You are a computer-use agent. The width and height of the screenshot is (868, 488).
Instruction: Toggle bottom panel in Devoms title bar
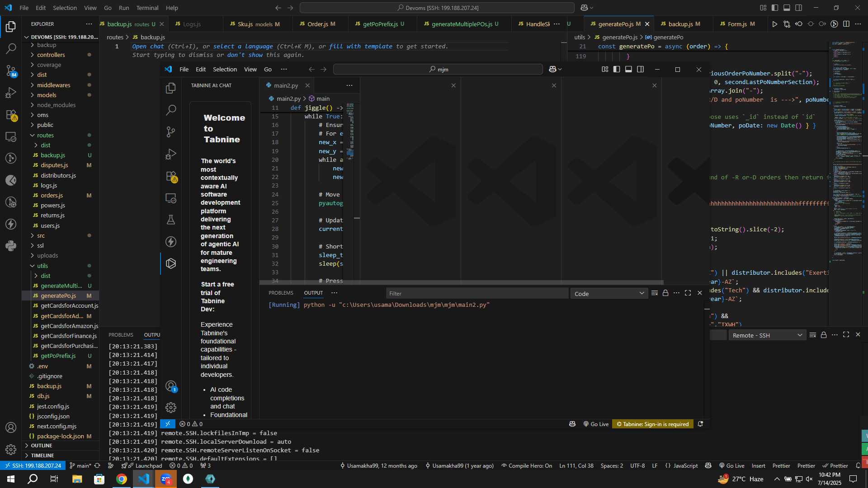pyautogui.click(x=787, y=8)
